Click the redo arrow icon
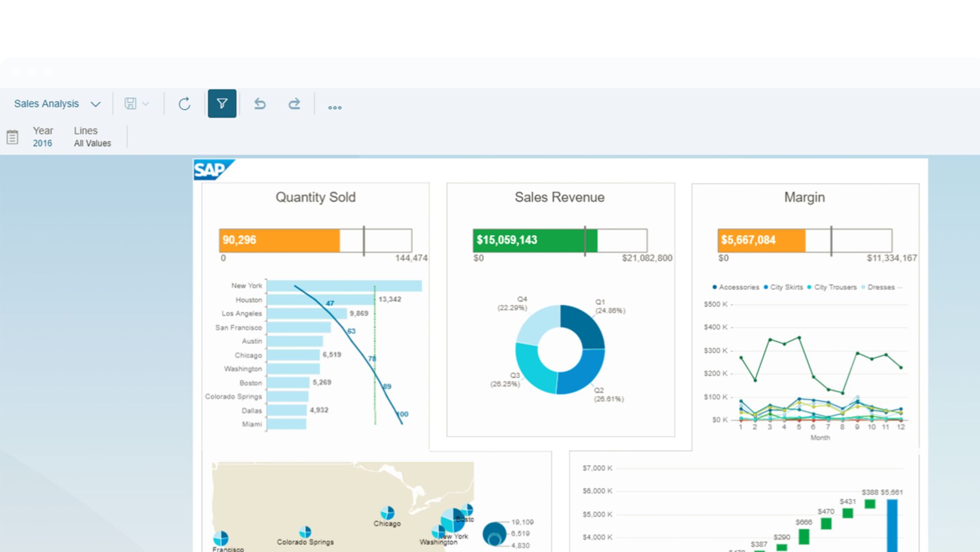This screenshot has width=980, height=552. click(294, 104)
